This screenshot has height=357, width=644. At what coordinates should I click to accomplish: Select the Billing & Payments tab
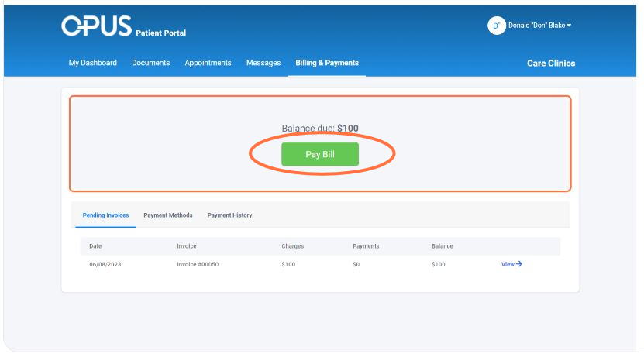327,63
